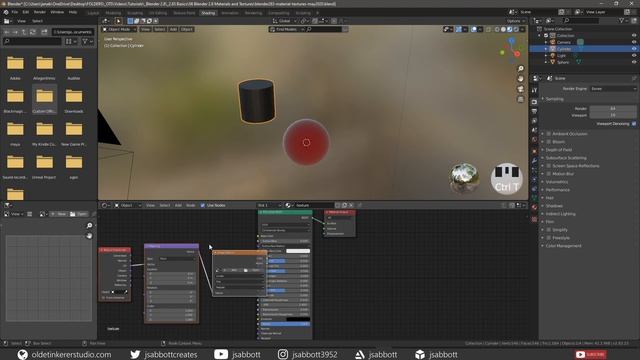The width and height of the screenshot is (640, 360).
Task: Click the zoom magnifier icon in 3D viewport
Action: pyautogui.click(x=520, y=69)
